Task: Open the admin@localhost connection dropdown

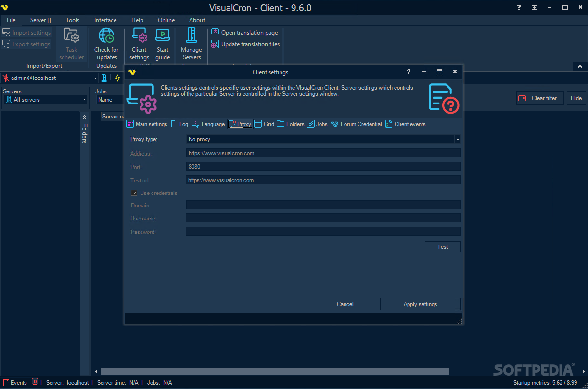Action: (x=95, y=78)
